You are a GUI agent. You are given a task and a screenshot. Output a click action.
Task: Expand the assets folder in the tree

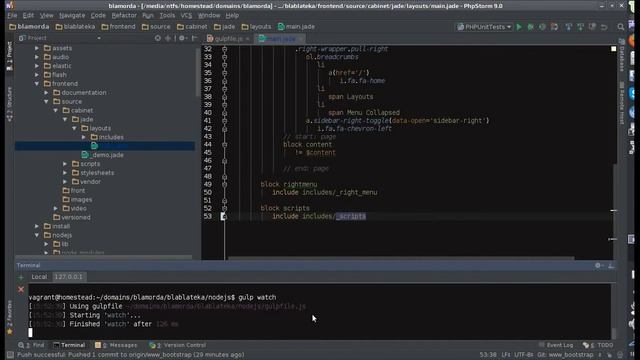click(x=37, y=48)
